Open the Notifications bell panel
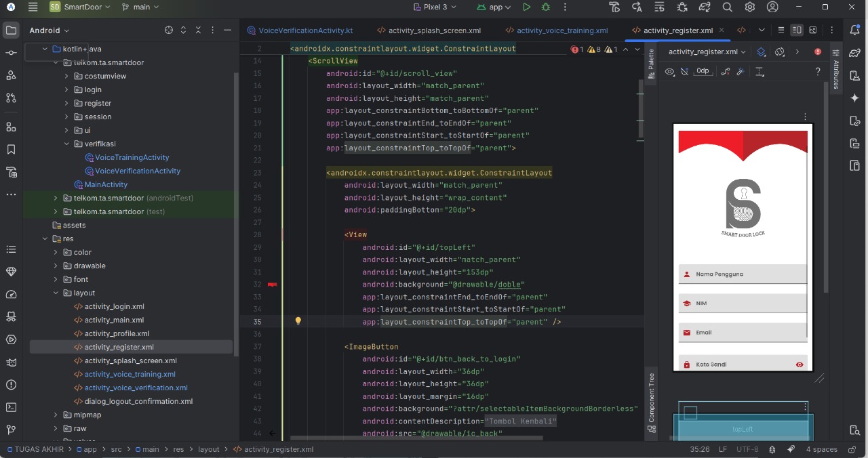The image size is (868, 458). 854,30
